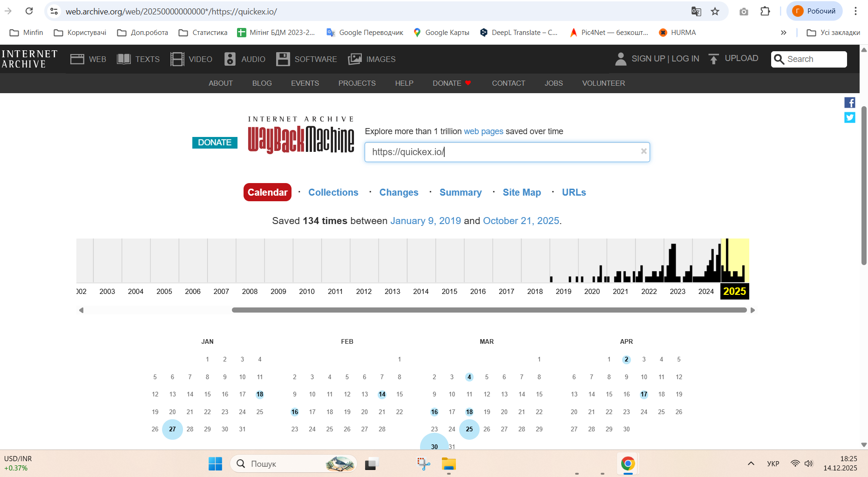Switch to the Site Map tab

522,192
